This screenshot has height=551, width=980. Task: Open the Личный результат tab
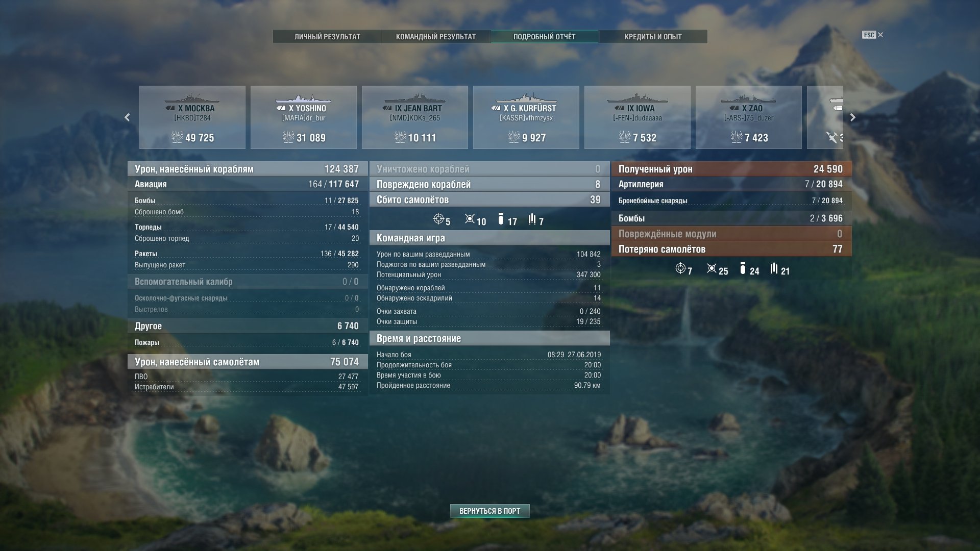327,37
